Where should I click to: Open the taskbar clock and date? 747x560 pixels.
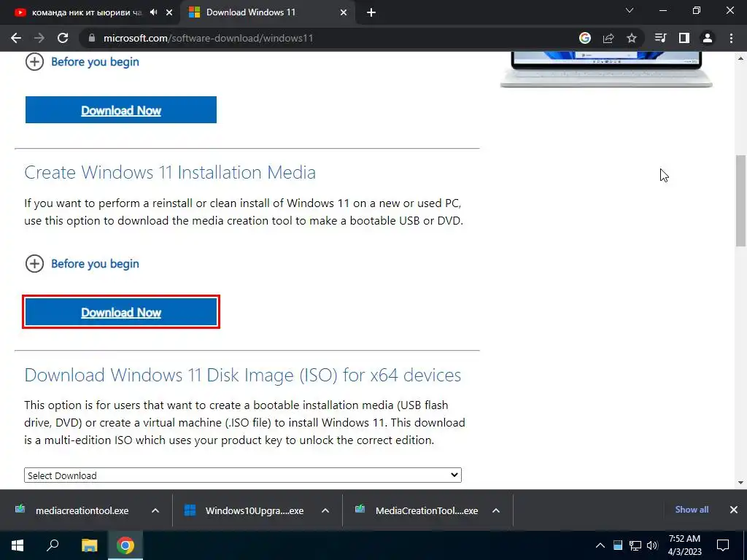point(684,545)
